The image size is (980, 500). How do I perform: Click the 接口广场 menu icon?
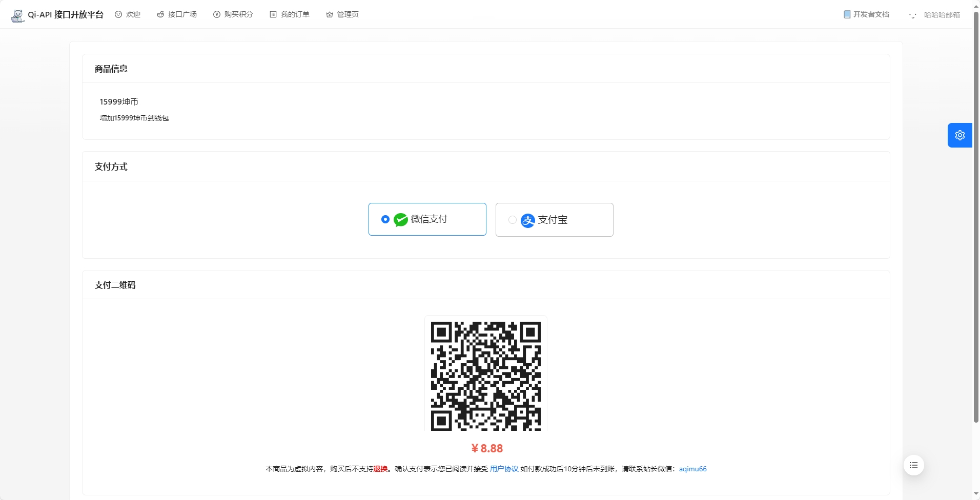pos(160,14)
